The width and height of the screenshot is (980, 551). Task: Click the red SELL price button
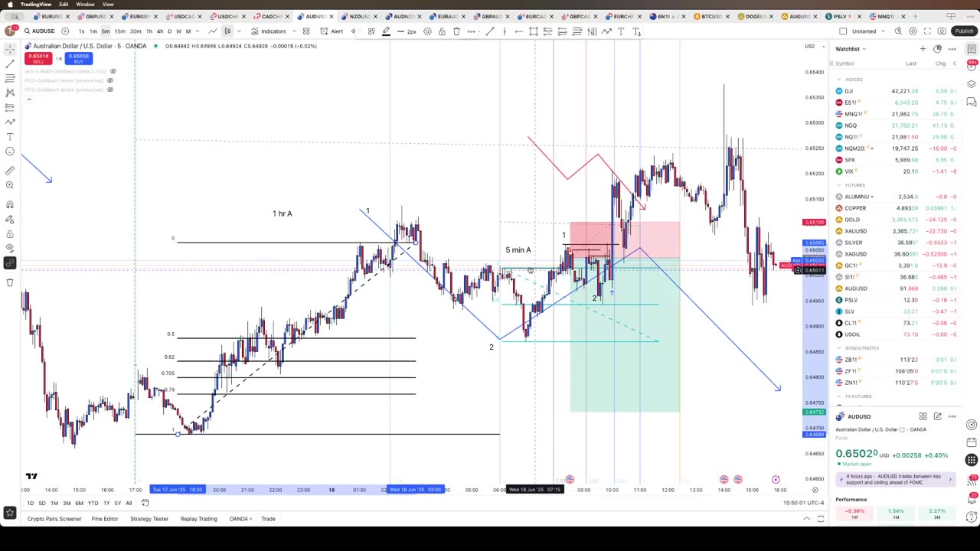pyautogui.click(x=37, y=59)
